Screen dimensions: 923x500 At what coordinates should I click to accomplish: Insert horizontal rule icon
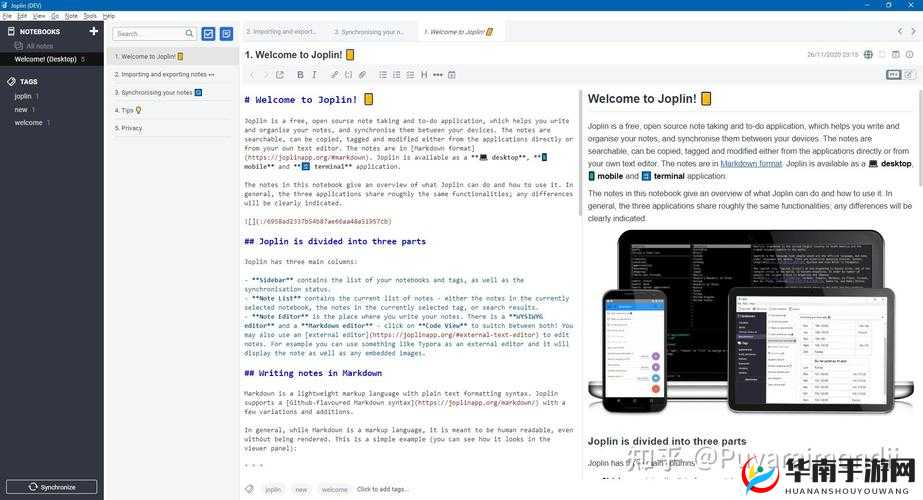click(437, 75)
